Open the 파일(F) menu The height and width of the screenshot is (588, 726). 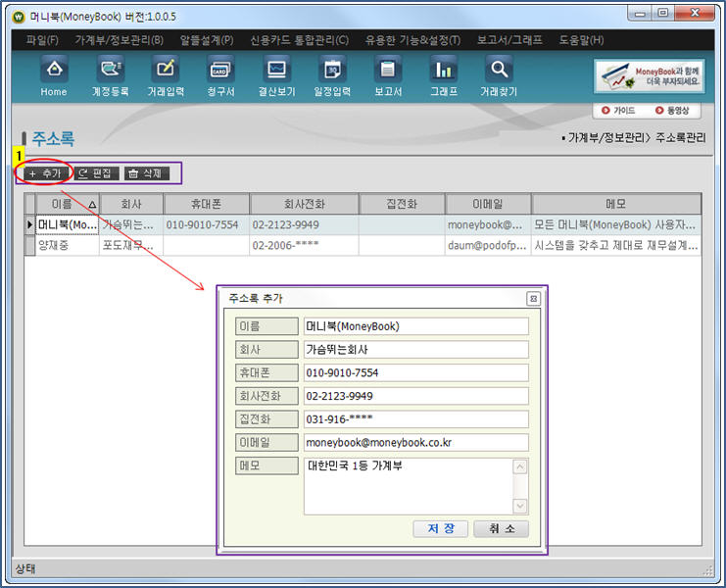click(x=42, y=40)
